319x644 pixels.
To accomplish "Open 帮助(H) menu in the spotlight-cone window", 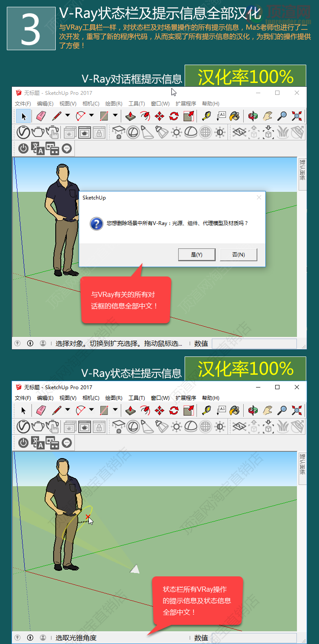I will (211, 398).
